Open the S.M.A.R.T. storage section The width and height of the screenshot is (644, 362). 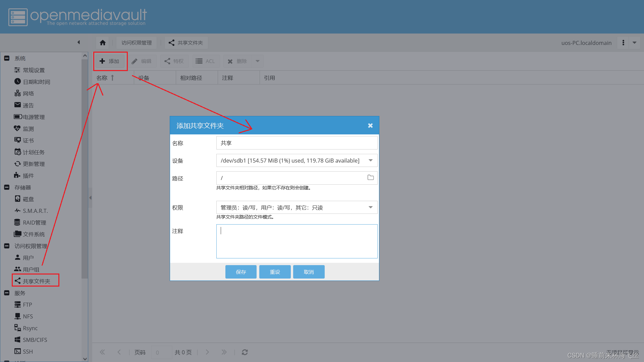(35, 211)
